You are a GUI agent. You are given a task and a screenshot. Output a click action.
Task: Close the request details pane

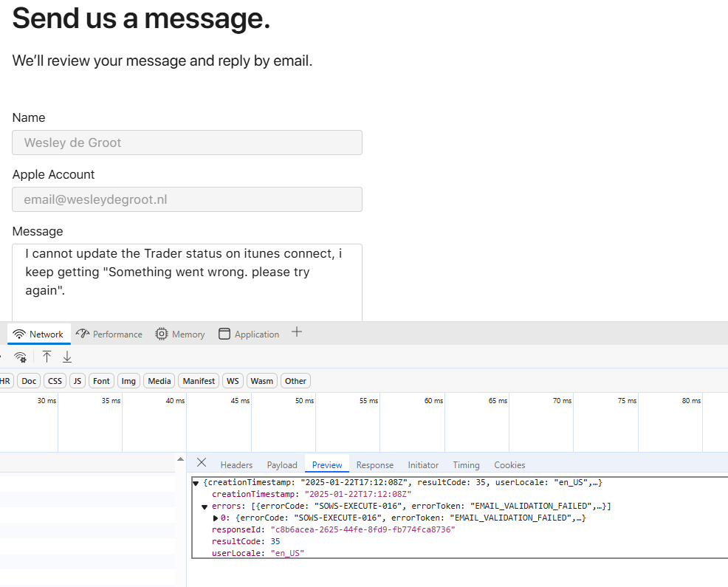tap(202, 463)
